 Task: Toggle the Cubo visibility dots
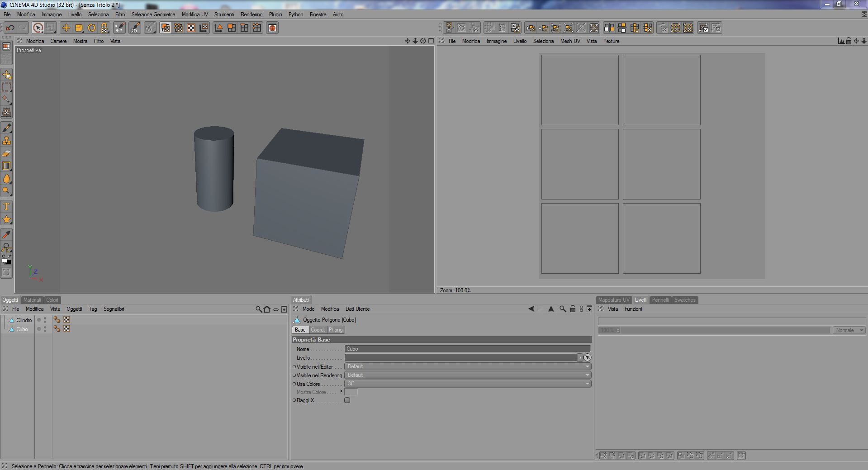pyautogui.click(x=45, y=329)
